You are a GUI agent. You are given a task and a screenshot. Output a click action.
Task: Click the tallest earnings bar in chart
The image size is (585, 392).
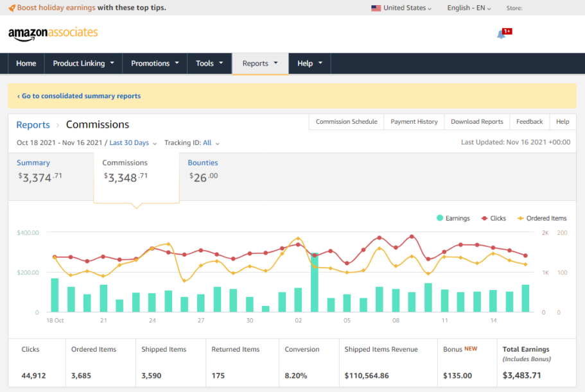pyautogui.click(x=315, y=282)
